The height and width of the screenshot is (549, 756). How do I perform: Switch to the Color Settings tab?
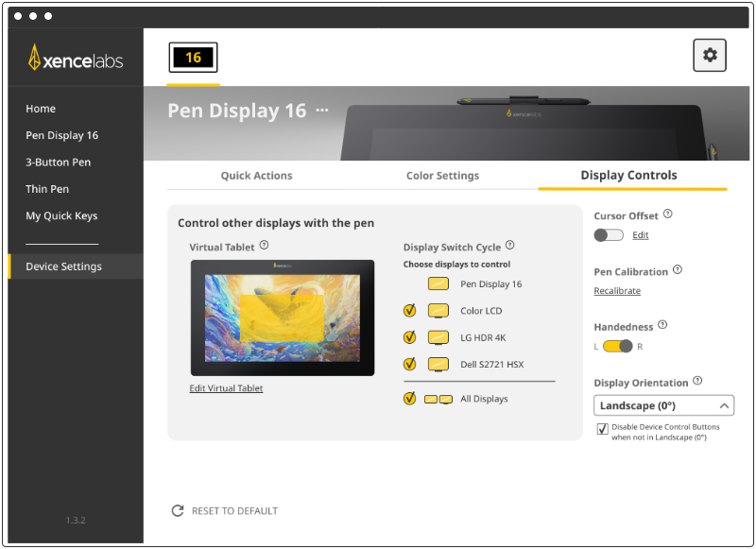[x=442, y=176]
